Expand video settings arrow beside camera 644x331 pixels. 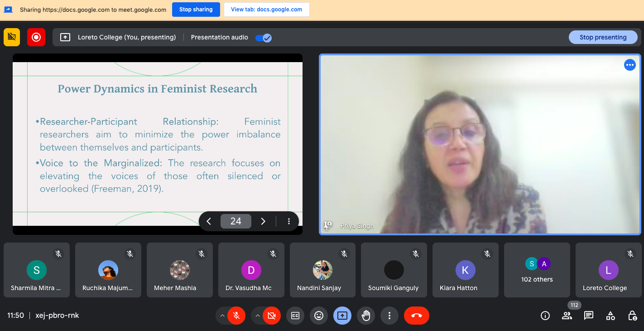tap(257, 316)
